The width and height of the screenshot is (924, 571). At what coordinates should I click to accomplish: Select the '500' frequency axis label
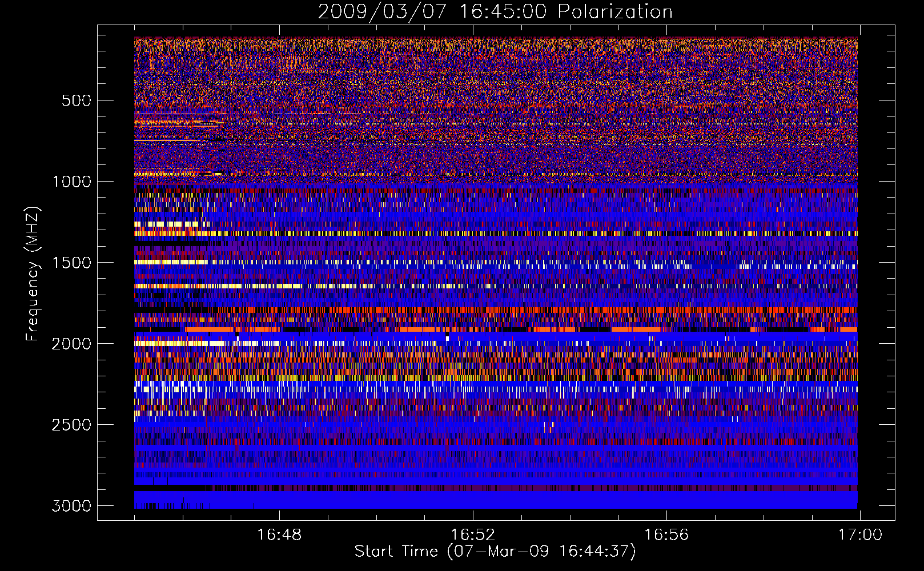[77, 100]
